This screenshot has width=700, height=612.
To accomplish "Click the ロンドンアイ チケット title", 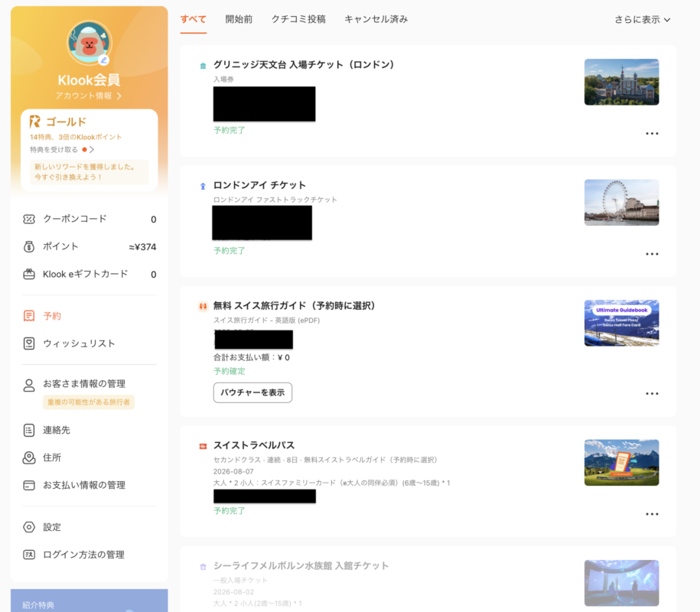I will pos(259,185).
